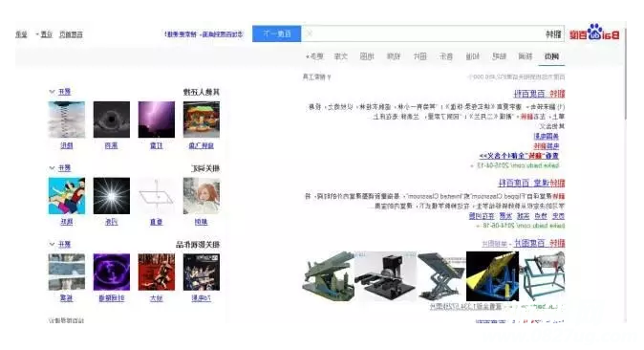This screenshot has height=350, width=644.
Task: Click the blue 百度一下 search button
Action: click(277, 33)
